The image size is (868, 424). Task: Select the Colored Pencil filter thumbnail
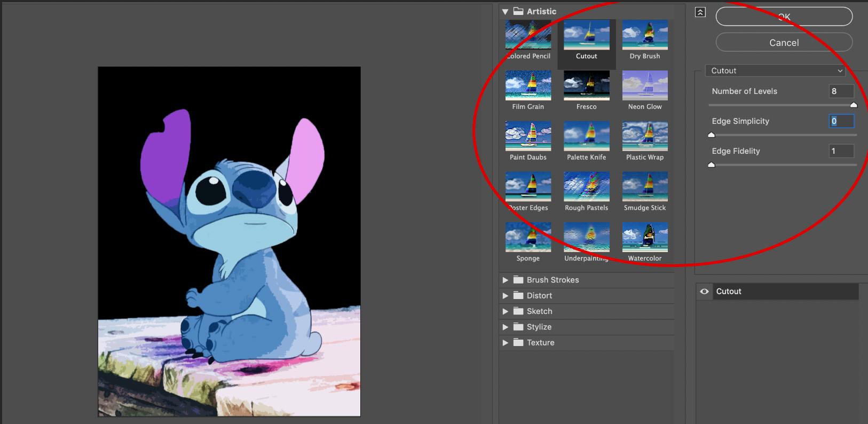point(528,35)
